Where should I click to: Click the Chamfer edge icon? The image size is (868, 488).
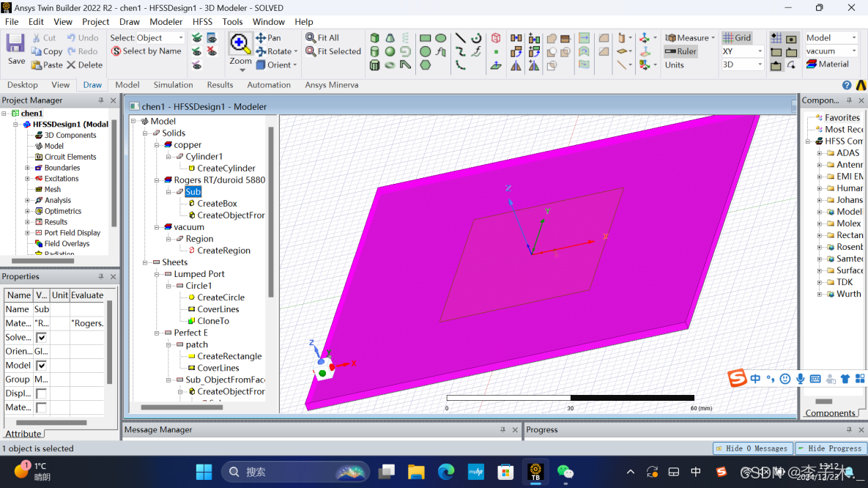604,51
